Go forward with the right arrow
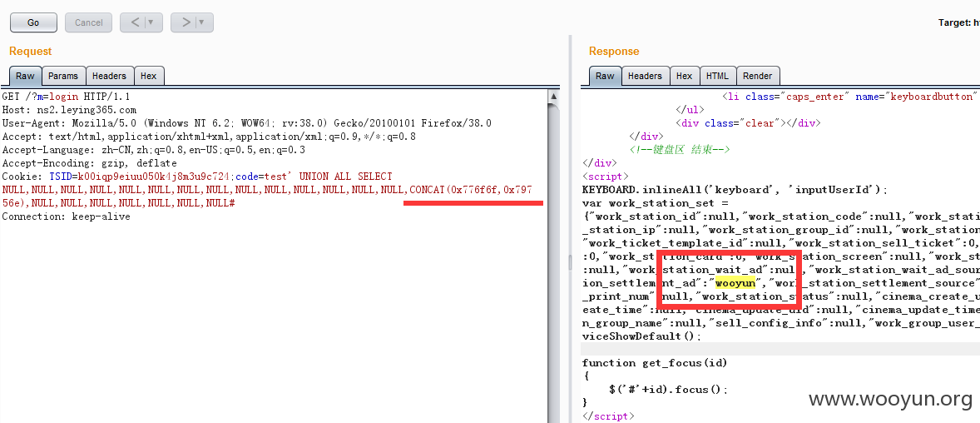The width and height of the screenshot is (980, 423). [186, 22]
